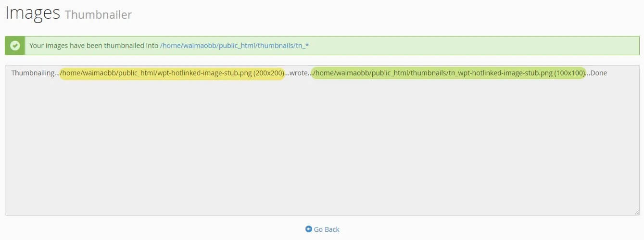Click the blank right side of the success banner
The width and height of the screenshot is (644, 240).
point(481,46)
